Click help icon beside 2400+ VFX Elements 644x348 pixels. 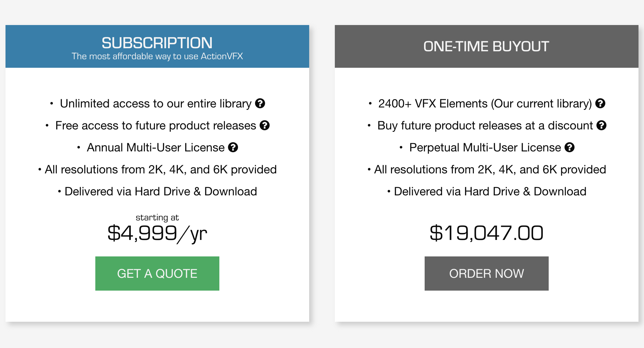[x=600, y=103]
